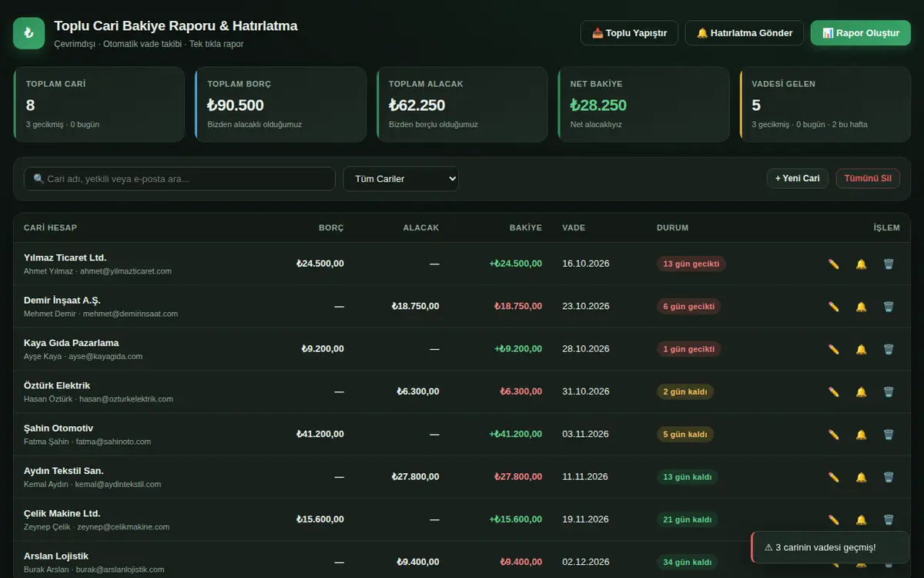Click the 13 gün gecikti status badge
This screenshot has width=924, height=578.
click(x=691, y=264)
